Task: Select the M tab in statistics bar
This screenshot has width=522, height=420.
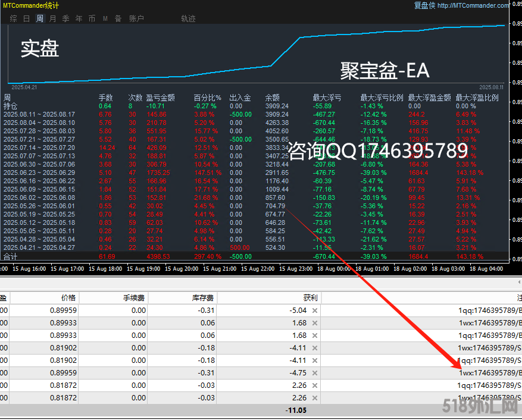Action: tap(105, 18)
